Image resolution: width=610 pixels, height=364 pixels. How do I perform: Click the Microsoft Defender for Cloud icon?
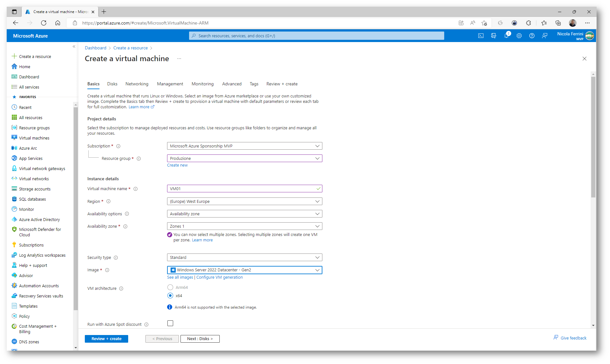14,229
